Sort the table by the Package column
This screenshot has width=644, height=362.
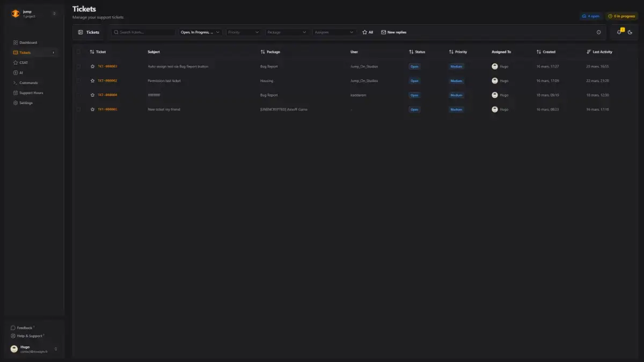coord(270,52)
